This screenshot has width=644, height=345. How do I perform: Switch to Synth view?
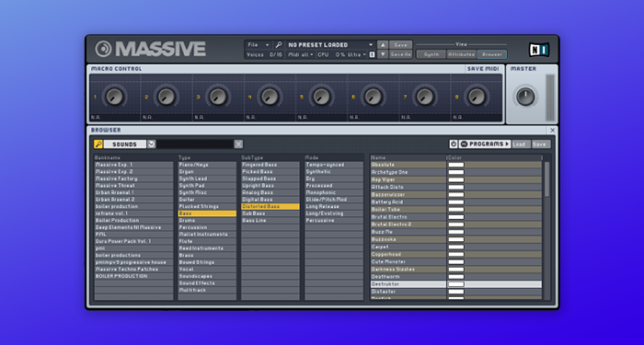[431, 54]
